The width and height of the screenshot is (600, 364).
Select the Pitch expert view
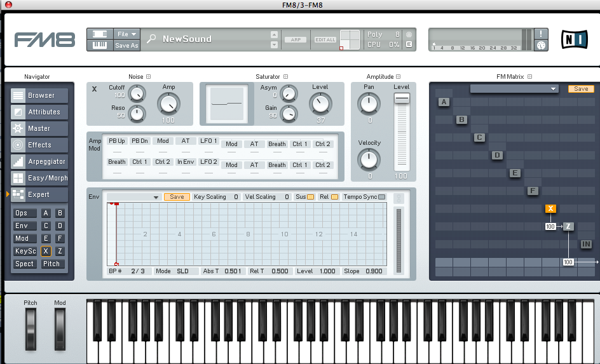pos(52,264)
